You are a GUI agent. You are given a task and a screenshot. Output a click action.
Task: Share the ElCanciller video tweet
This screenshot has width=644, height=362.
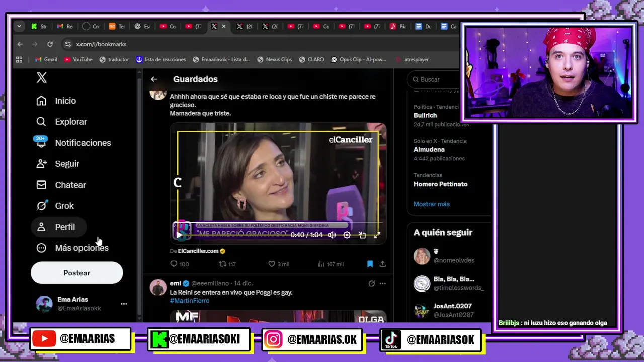(x=382, y=264)
